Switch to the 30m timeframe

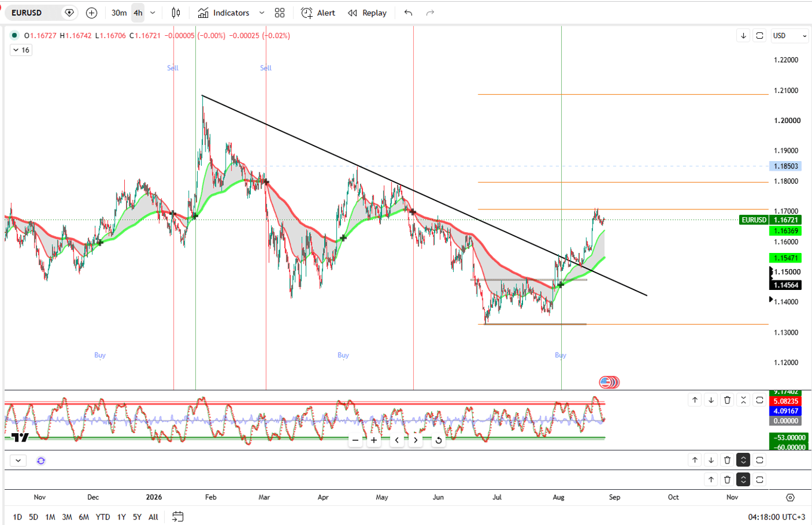coord(119,13)
